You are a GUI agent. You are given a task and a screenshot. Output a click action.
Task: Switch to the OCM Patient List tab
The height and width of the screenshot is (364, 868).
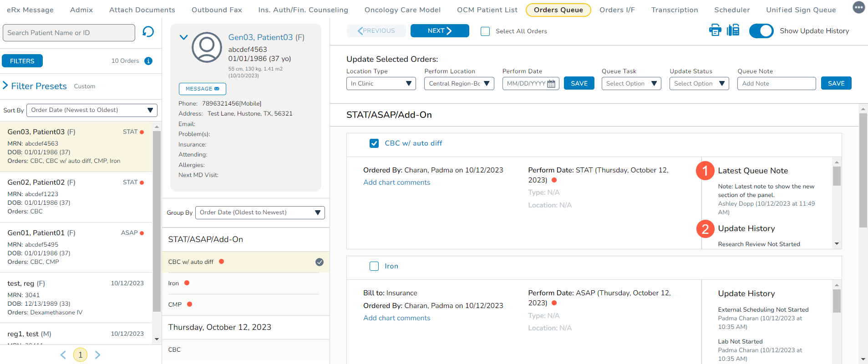(x=487, y=10)
